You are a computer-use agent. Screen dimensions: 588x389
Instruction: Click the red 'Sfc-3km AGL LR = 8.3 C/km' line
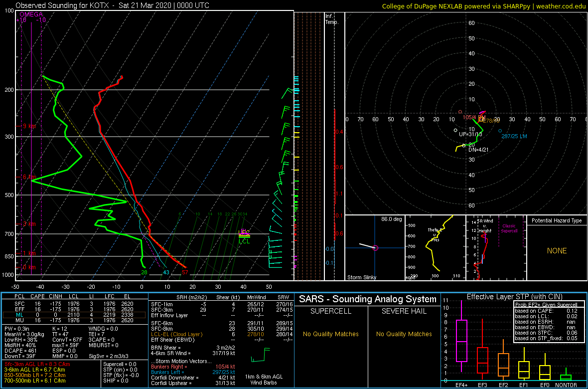[x=37, y=365]
